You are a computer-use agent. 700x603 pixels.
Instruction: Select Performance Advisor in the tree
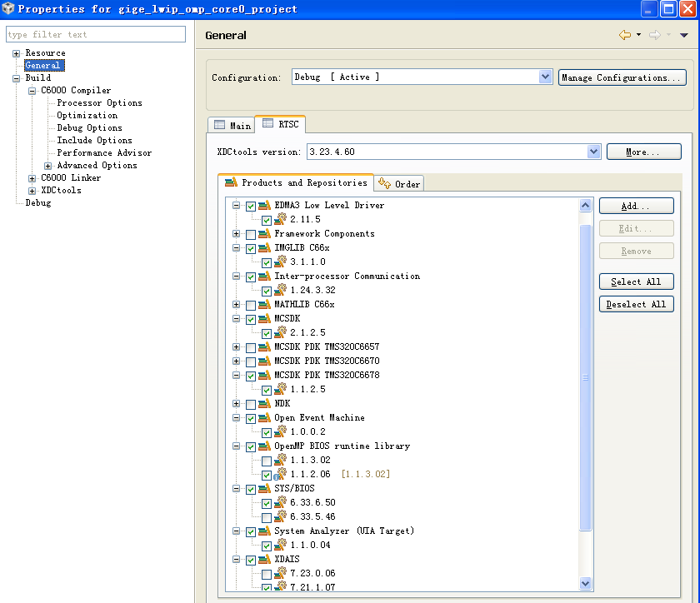(x=104, y=152)
